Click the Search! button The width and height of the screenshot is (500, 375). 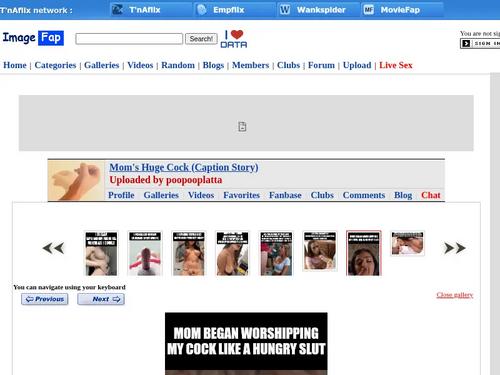[x=201, y=39]
